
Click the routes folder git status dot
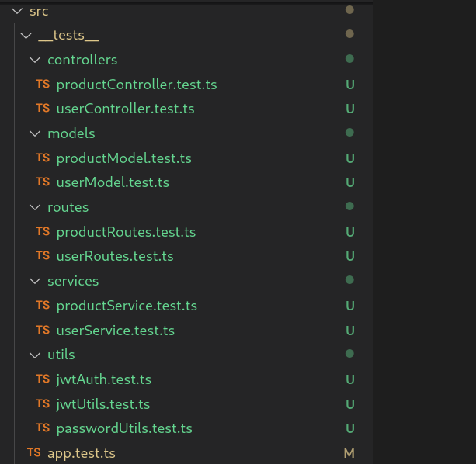349,206
